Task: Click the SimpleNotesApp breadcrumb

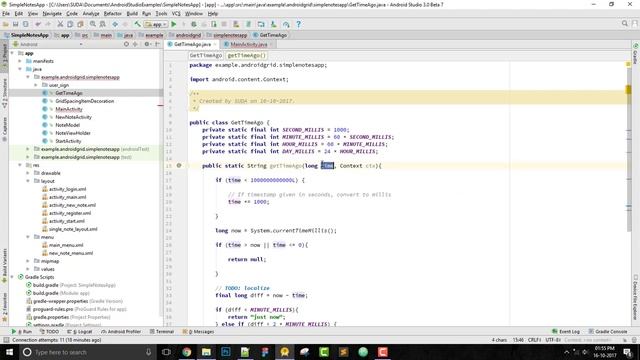Action: click(x=27, y=35)
